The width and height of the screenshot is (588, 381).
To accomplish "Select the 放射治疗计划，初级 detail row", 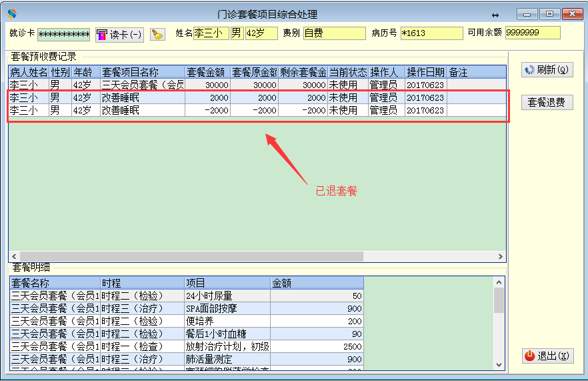I will (187, 346).
